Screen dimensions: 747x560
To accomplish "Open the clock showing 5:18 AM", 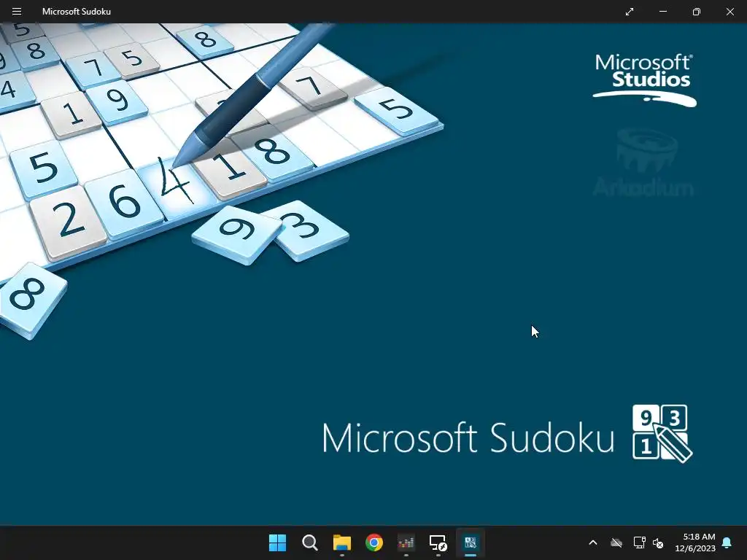I will tap(695, 542).
